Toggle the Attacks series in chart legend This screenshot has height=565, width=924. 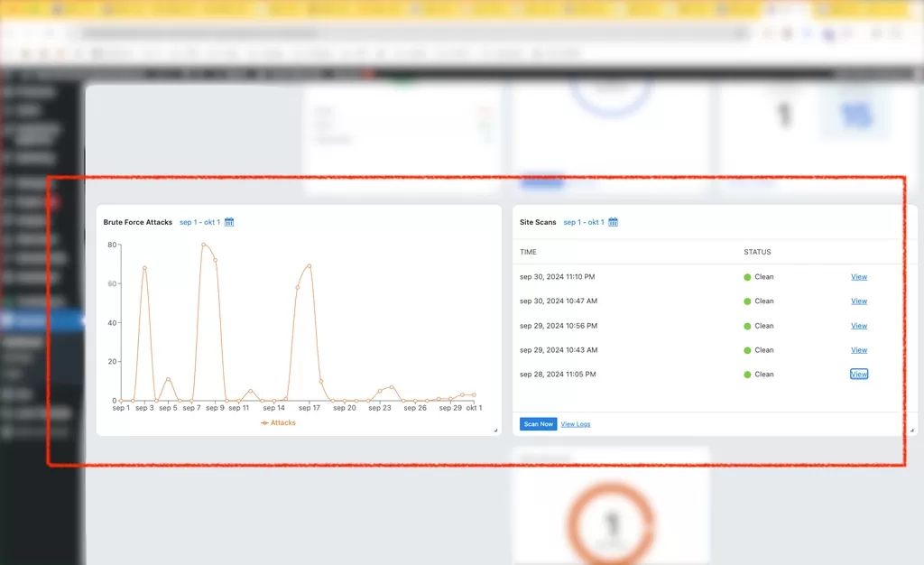point(282,422)
